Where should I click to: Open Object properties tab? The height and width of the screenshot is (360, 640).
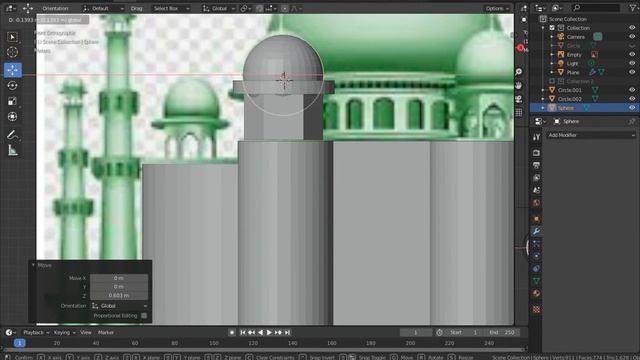pyautogui.click(x=536, y=219)
